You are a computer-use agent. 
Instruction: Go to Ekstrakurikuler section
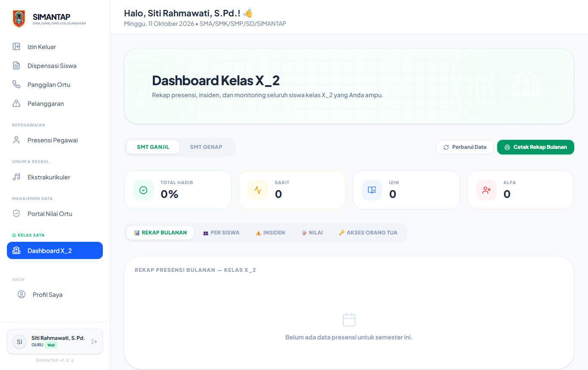point(55,177)
